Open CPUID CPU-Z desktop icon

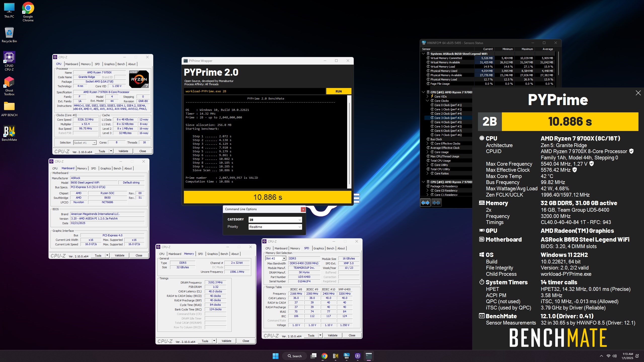coord(9,61)
